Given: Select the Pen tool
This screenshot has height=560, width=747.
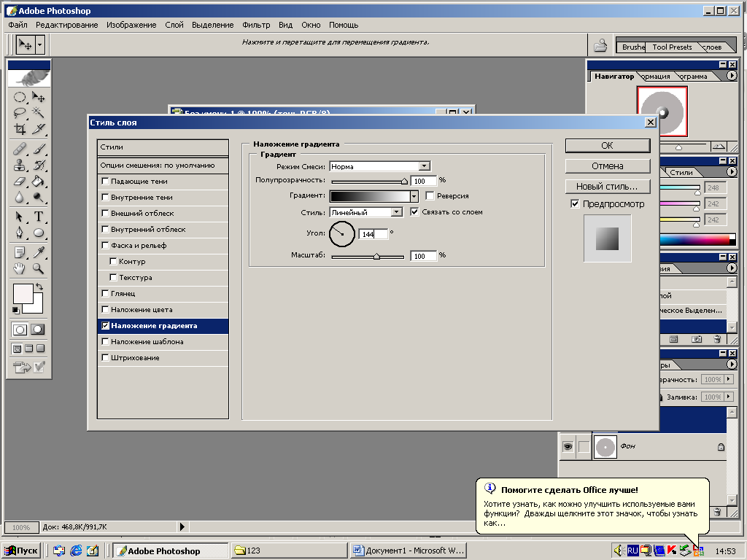Looking at the screenshot, I should point(19,233).
